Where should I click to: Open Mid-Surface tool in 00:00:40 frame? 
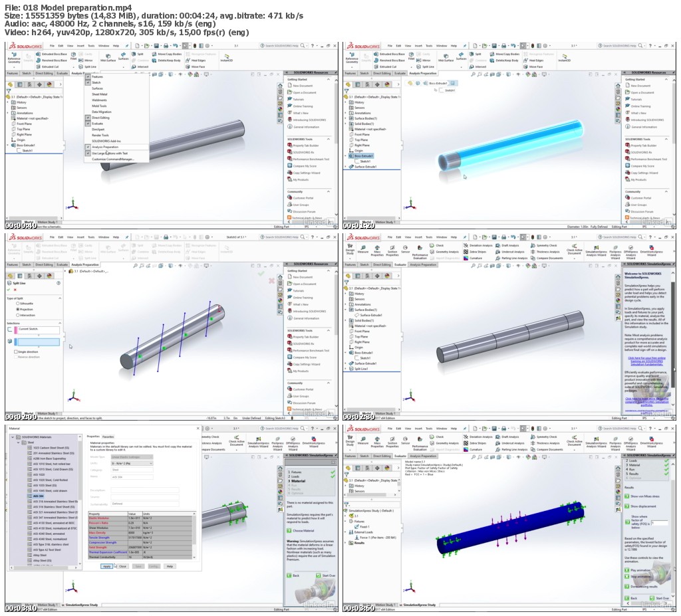[108, 57]
